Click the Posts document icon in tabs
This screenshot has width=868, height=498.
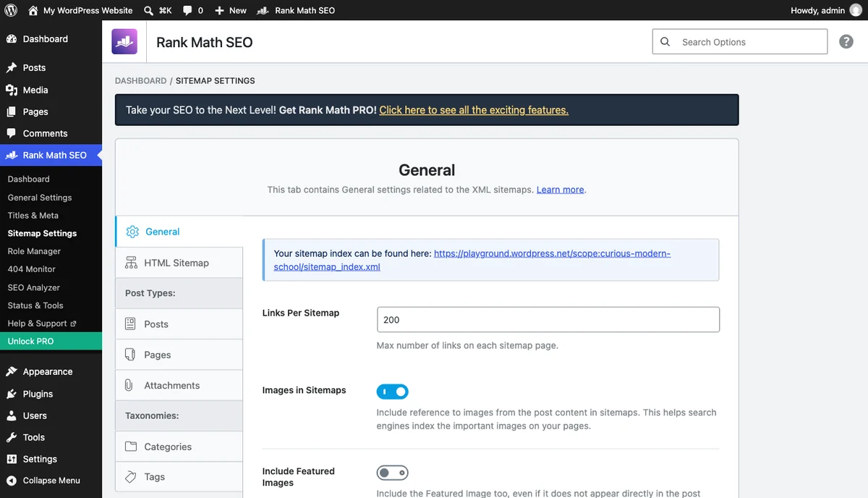coord(130,324)
